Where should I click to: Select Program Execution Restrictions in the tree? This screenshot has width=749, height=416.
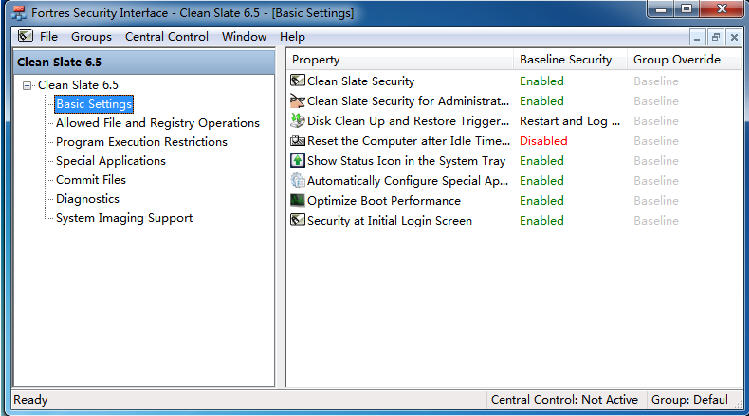pos(141,142)
